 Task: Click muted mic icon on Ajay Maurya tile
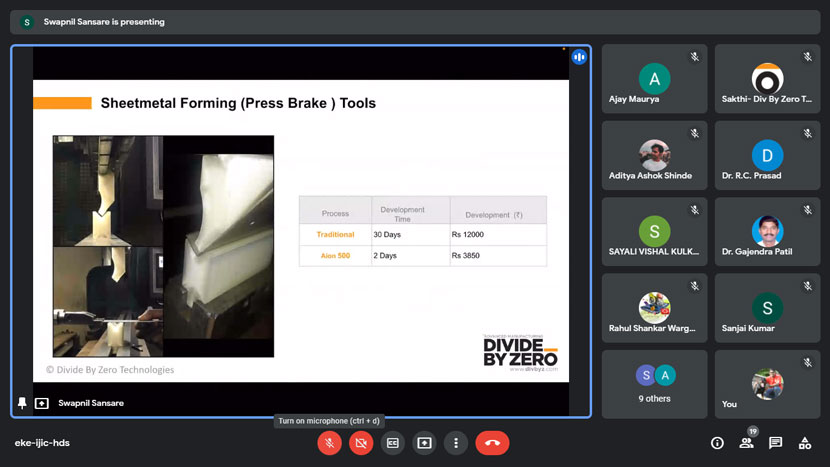tap(694, 57)
